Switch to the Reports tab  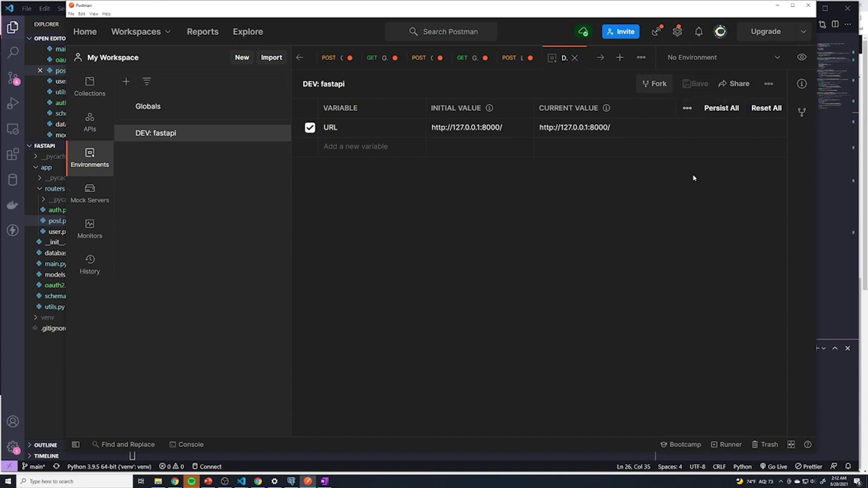[x=203, y=32]
